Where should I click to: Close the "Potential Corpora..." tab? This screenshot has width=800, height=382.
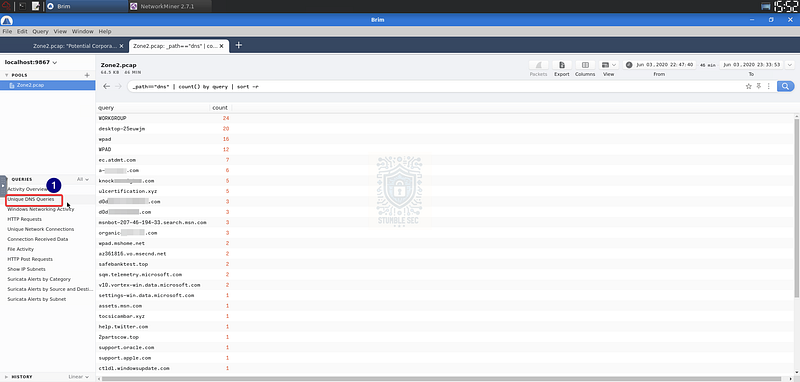coord(121,46)
